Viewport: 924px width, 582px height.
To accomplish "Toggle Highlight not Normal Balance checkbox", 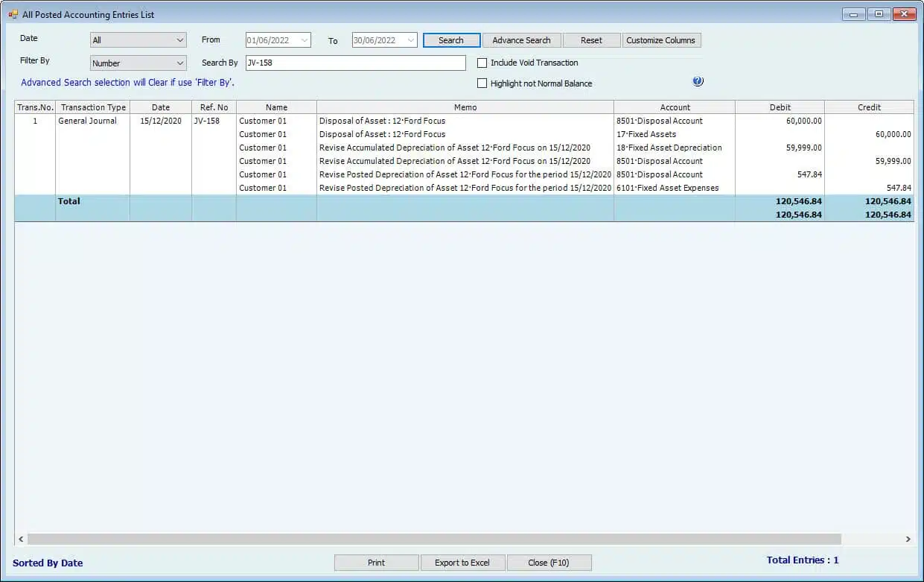I will [x=482, y=83].
